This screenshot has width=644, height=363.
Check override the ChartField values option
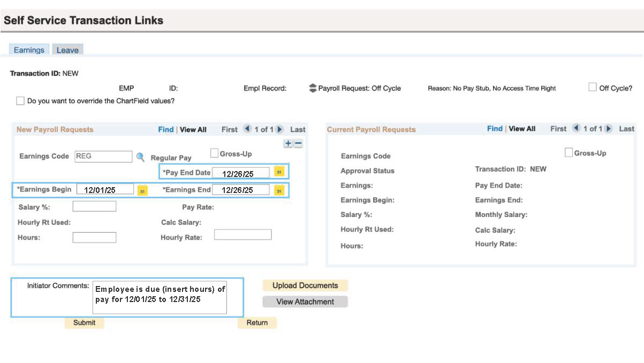pos(20,101)
